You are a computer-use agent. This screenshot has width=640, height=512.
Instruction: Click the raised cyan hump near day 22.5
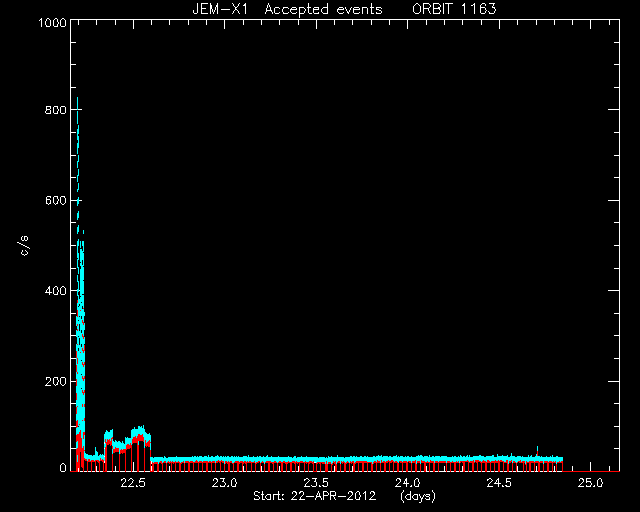coord(139,434)
